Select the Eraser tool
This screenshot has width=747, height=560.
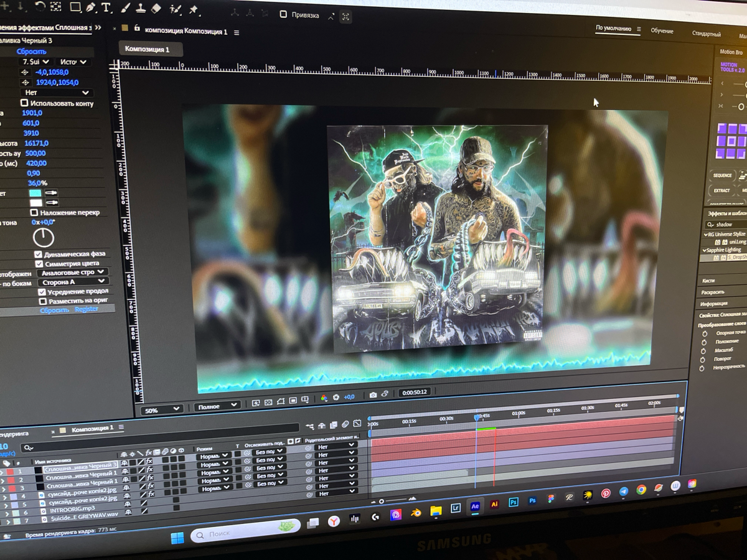coord(156,9)
